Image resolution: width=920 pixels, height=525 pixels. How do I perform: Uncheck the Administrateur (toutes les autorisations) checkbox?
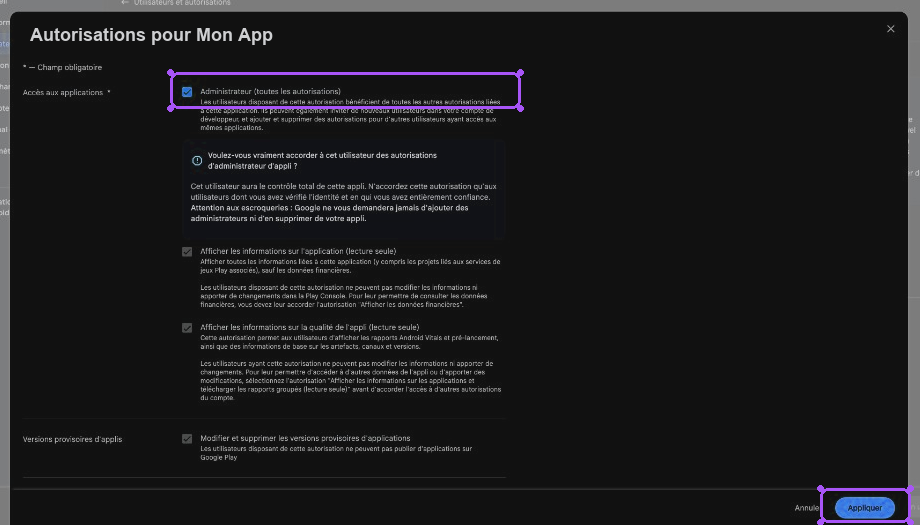click(187, 92)
